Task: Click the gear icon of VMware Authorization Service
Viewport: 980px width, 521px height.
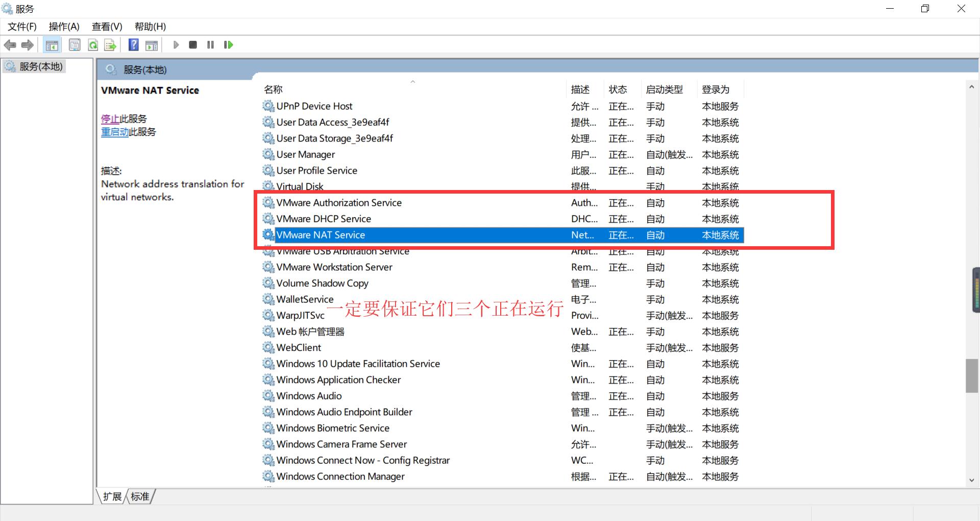Action: coord(268,202)
